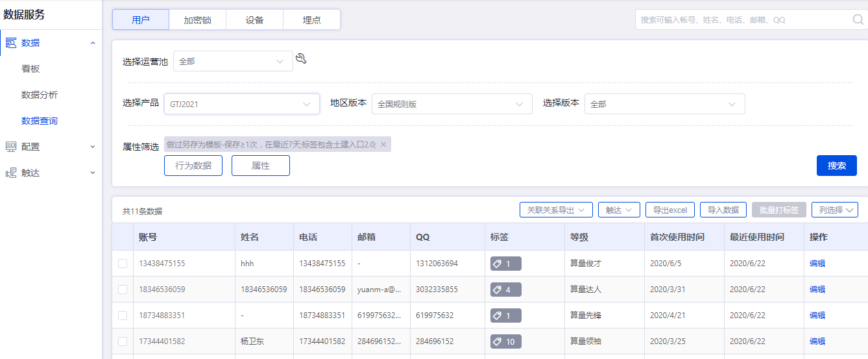This screenshot has height=359, width=868.
Task: Click the 配置 sidebar icon
Action: click(x=11, y=147)
